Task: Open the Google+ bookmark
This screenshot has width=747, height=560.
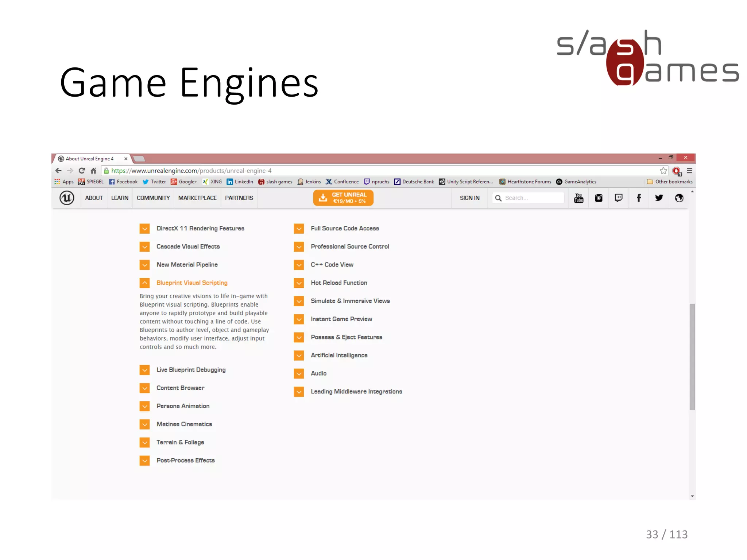Action: (x=184, y=182)
